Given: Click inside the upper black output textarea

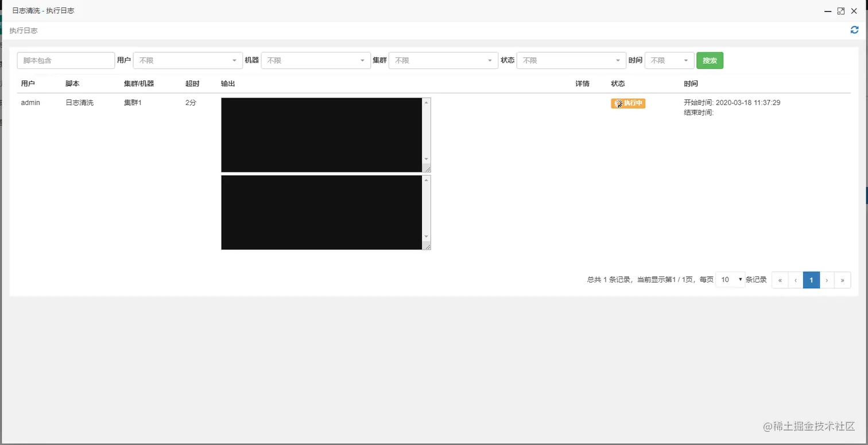Looking at the screenshot, I should (321, 135).
